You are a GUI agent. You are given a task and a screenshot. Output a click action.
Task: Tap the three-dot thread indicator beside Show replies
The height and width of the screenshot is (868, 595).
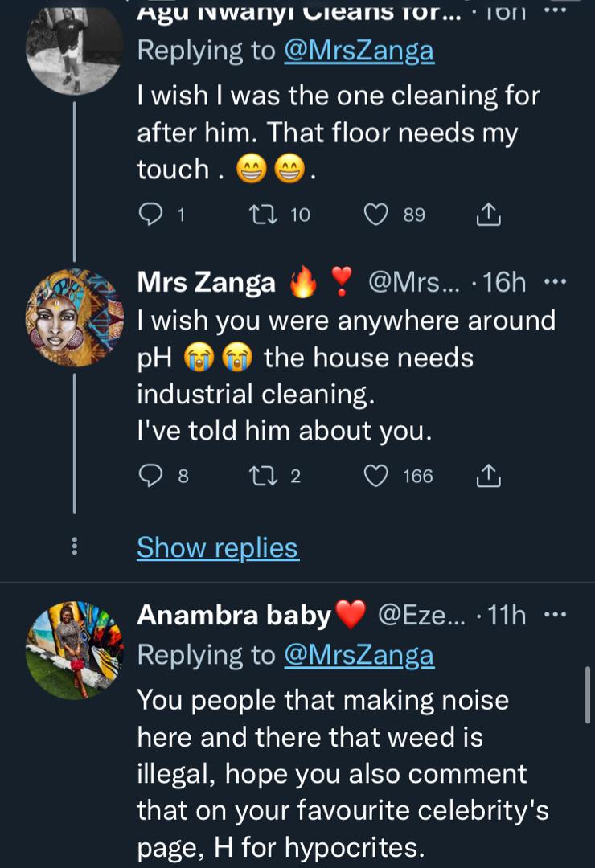[75, 547]
